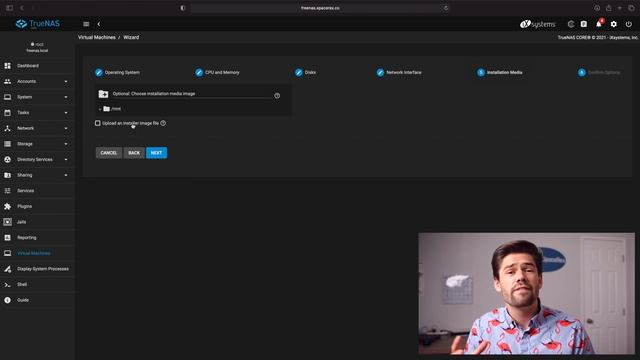Open the task manager clipboard icon
This screenshot has height=360, width=640.
point(584,24)
